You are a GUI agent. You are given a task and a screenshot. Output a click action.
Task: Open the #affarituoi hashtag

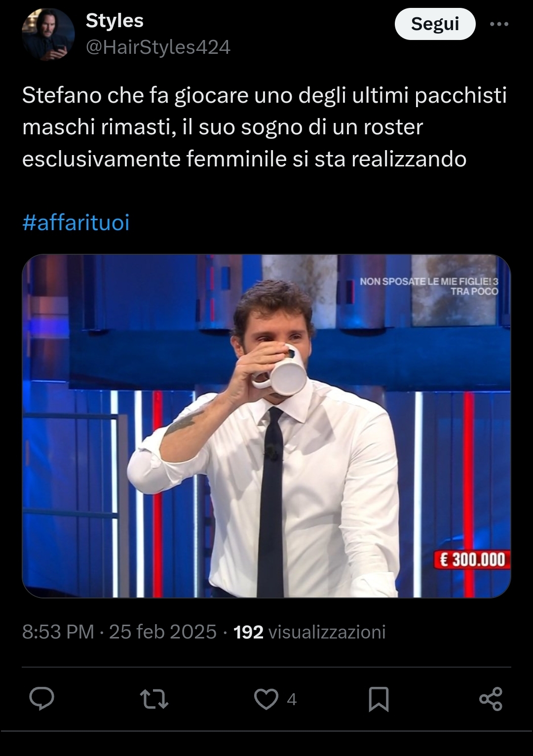point(76,223)
